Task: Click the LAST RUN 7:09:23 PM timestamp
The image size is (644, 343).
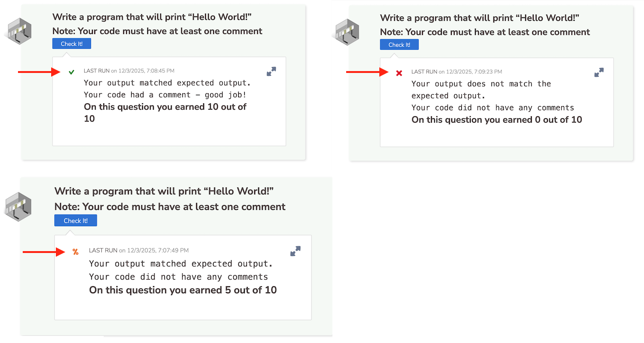Action: point(456,72)
